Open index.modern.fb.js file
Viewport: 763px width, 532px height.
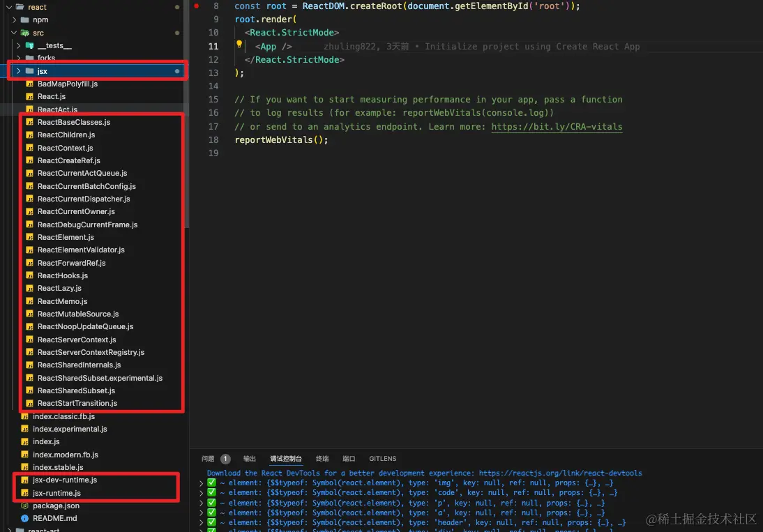tap(66, 455)
